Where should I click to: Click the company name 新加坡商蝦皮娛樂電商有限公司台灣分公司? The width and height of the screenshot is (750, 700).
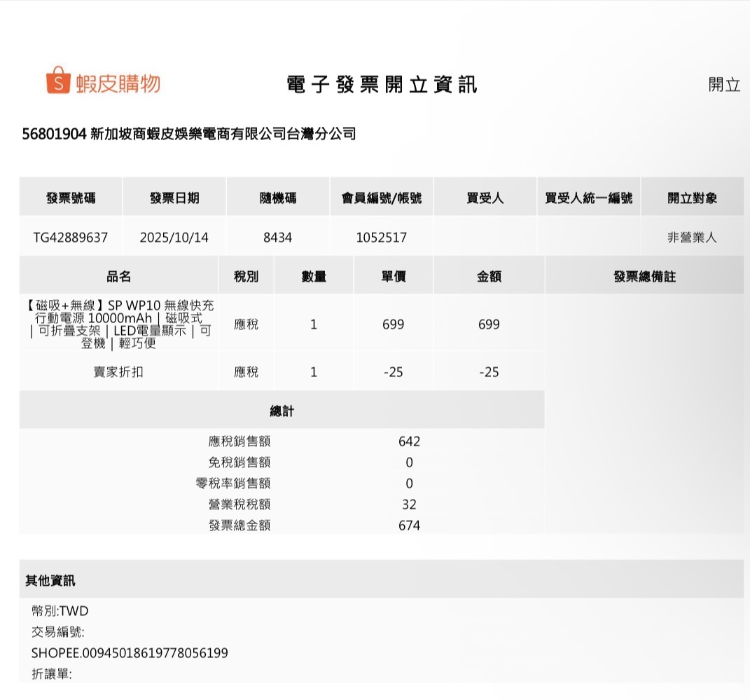point(223,133)
